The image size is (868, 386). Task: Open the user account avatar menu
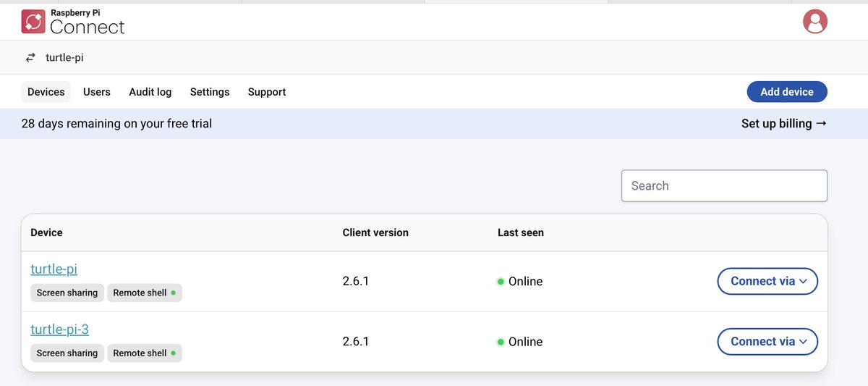(815, 21)
